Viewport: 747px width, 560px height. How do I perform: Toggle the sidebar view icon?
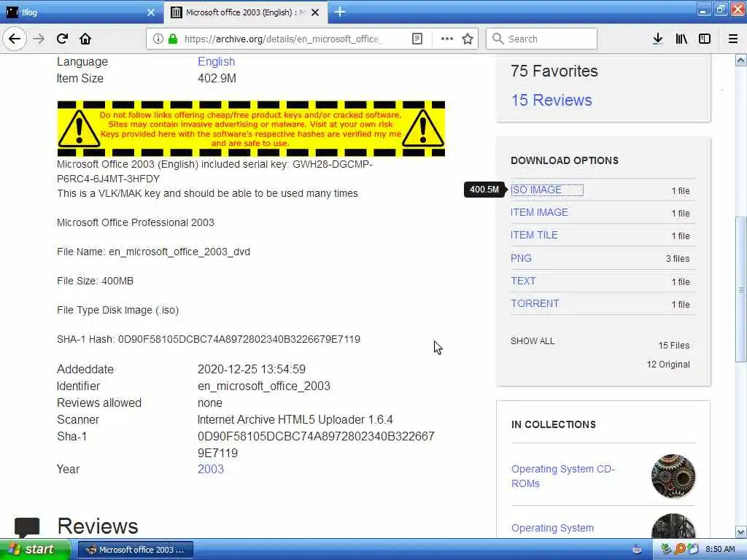(x=705, y=39)
